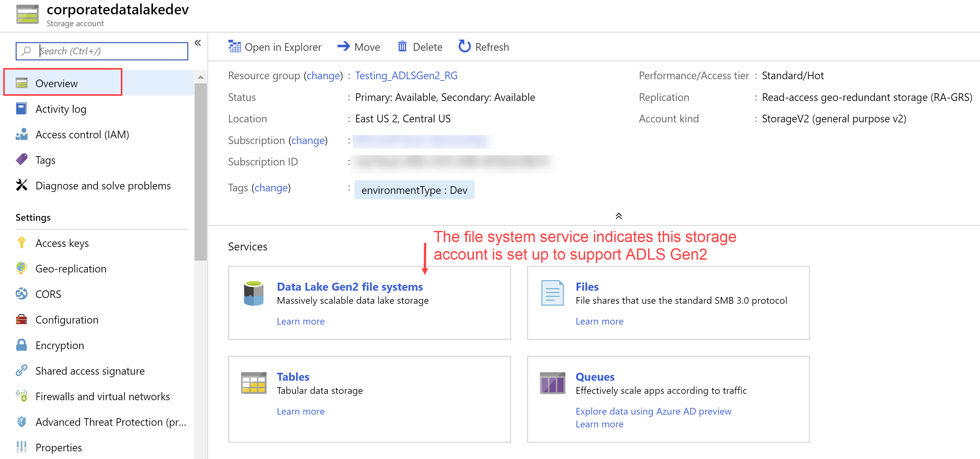Open the Tables service link
The image size is (980, 459).
[293, 377]
